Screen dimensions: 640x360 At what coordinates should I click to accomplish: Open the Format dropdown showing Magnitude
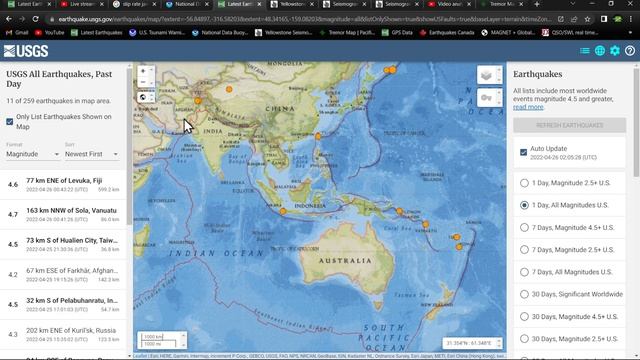pyautogui.click(x=32, y=154)
